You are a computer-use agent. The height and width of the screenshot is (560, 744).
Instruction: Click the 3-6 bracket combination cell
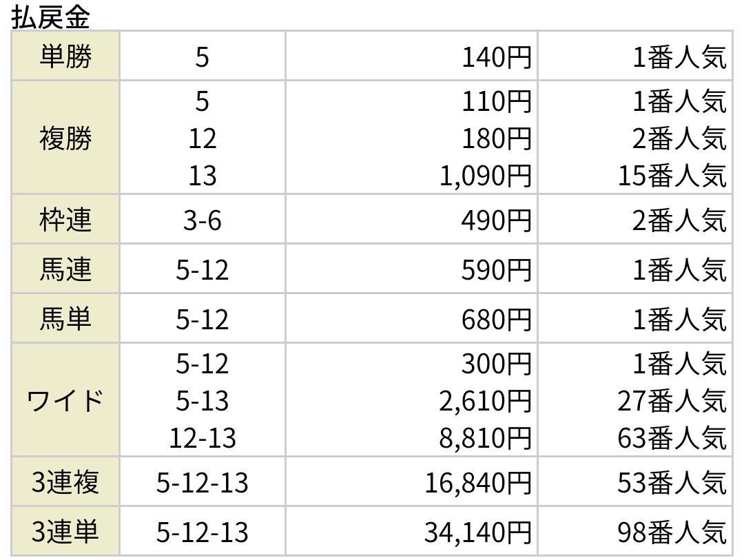click(x=203, y=220)
